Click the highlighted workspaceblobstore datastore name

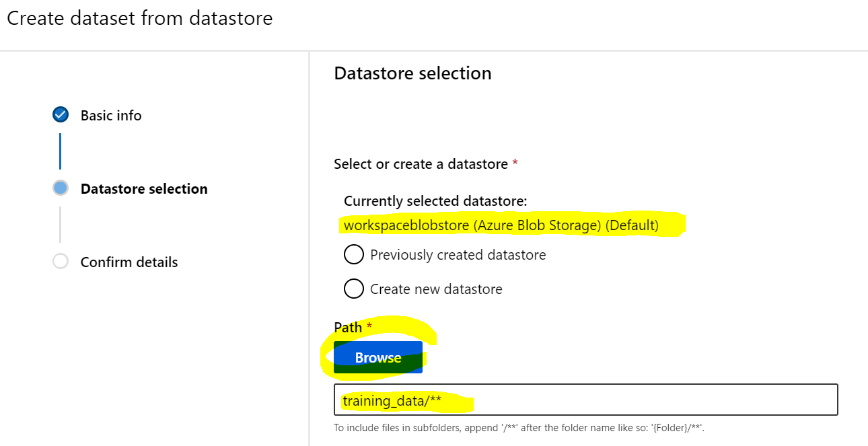click(501, 225)
